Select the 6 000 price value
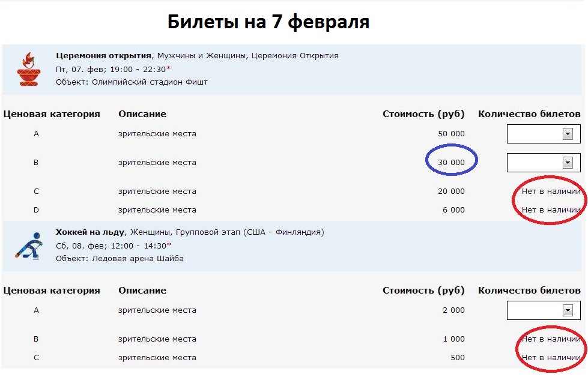The image size is (588, 380). coord(453,210)
